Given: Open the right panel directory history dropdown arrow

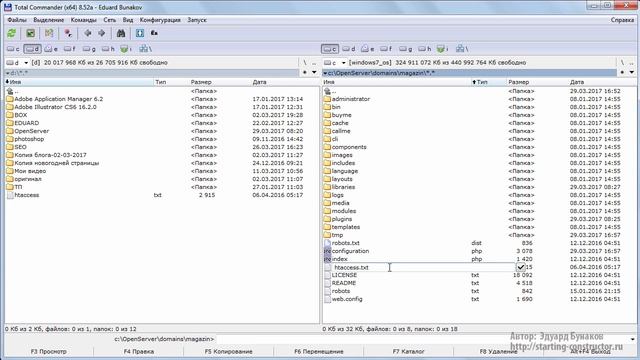Looking at the screenshot, I should [x=632, y=73].
